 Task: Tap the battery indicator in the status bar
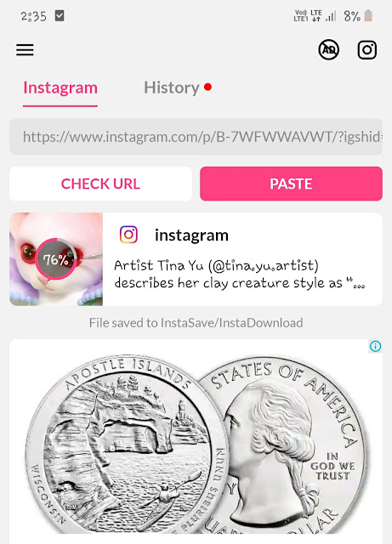point(368,16)
